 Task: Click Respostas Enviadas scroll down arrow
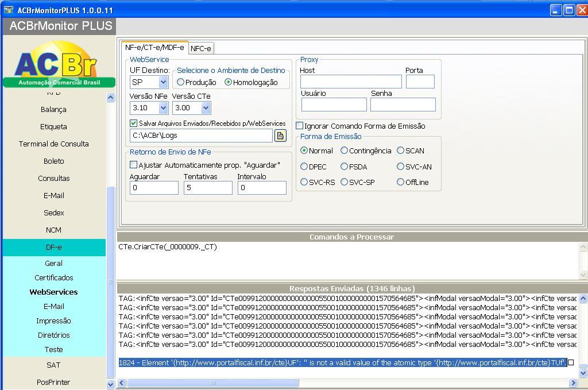583,373
